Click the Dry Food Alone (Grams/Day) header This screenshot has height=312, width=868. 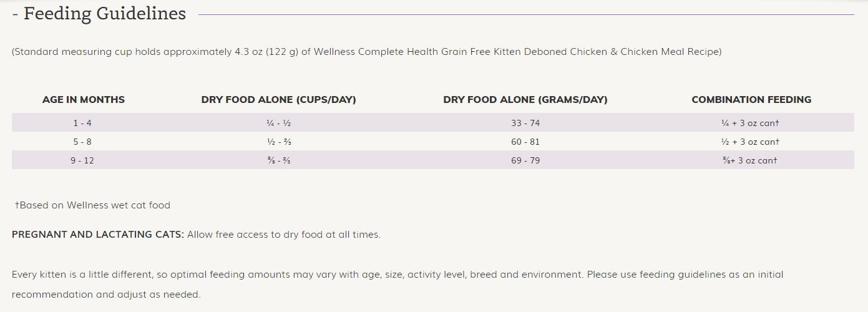coord(525,100)
